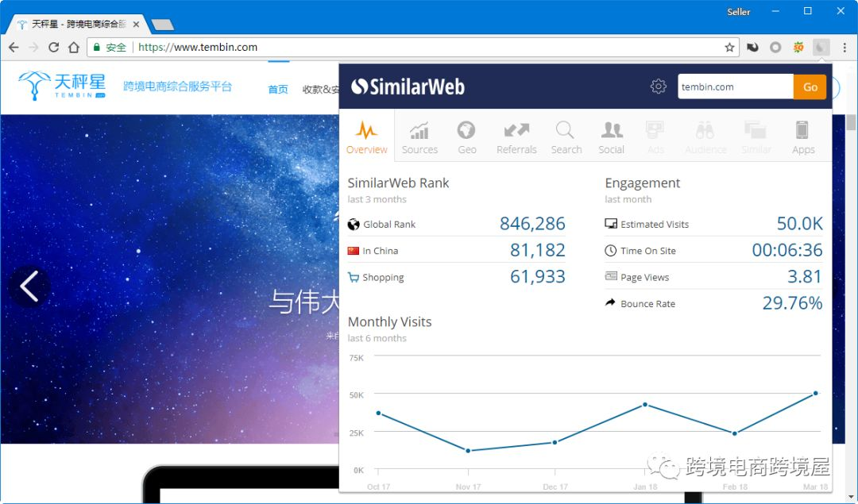Screen dimensions: 858x504
Task: Select the Search tab
Action: 566,137
